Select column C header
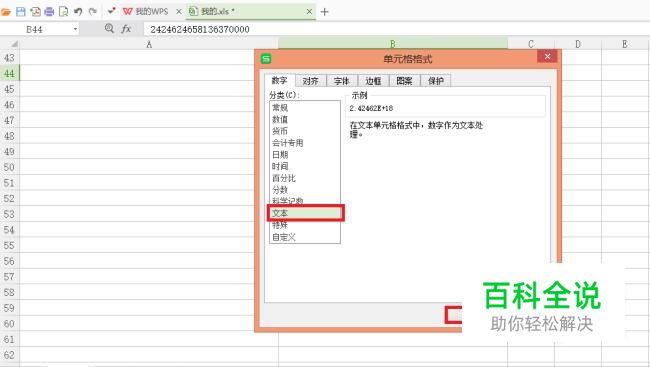 pos(531,44)
